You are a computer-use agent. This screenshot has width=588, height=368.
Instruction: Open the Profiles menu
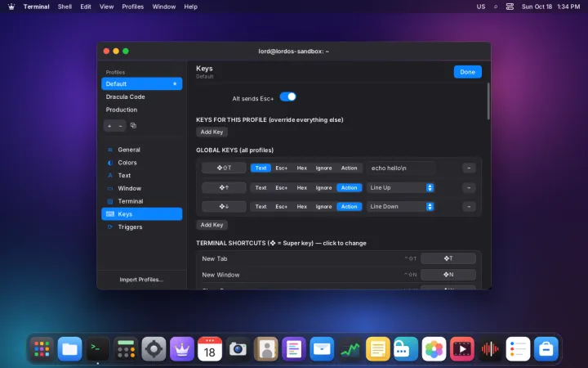(x=133, y=7)
